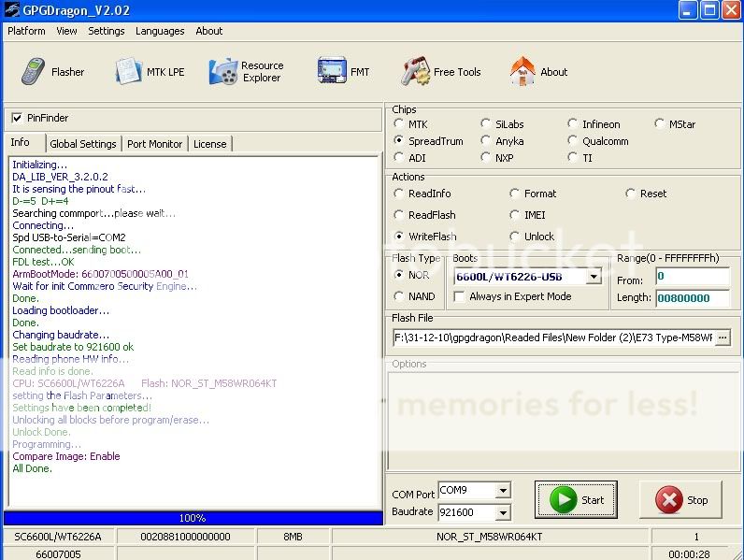Choose the ReadFlash action
Viewport: 744px width, 560px height.
[398, 215]
